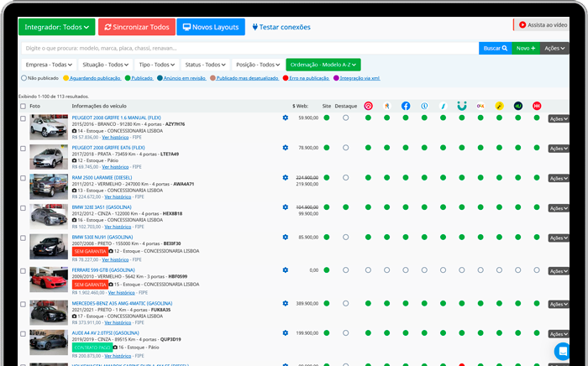The height and width of the screenshot is (366, 588).
Task: Open the Empresa - Todas filter dropdown
Action: click(49, 65)
